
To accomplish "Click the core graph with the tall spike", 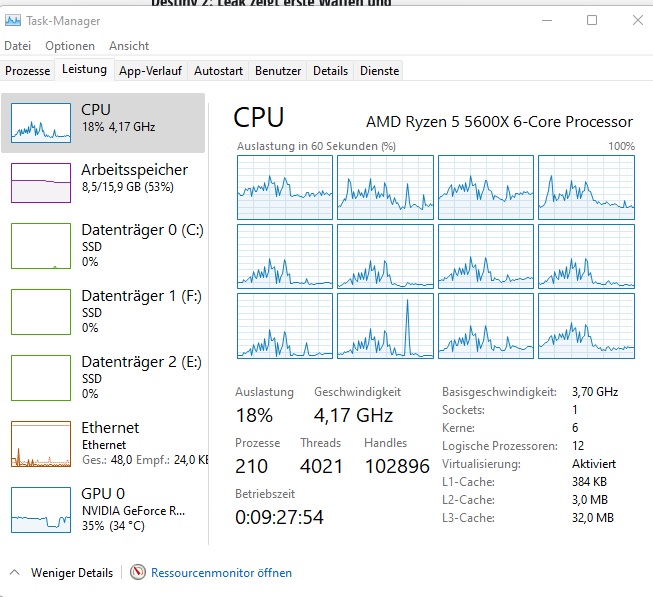I will (385, 326).
